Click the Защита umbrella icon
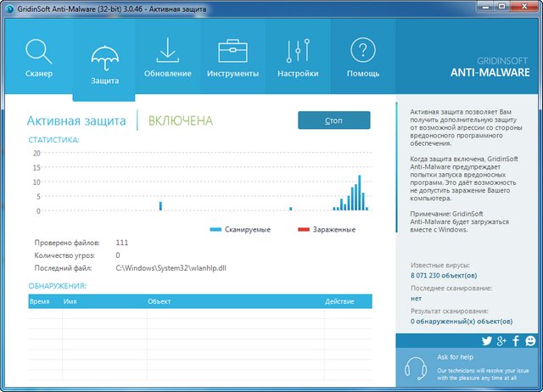 (104, 57)
